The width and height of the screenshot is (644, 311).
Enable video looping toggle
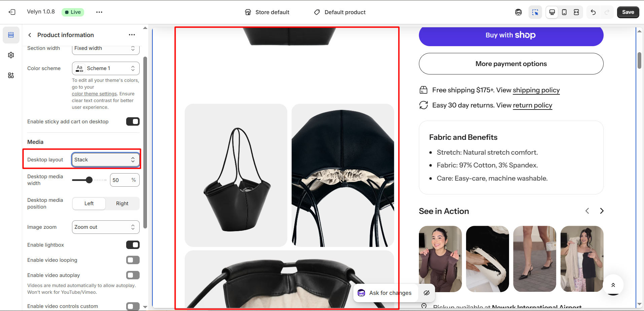point(133,260)
